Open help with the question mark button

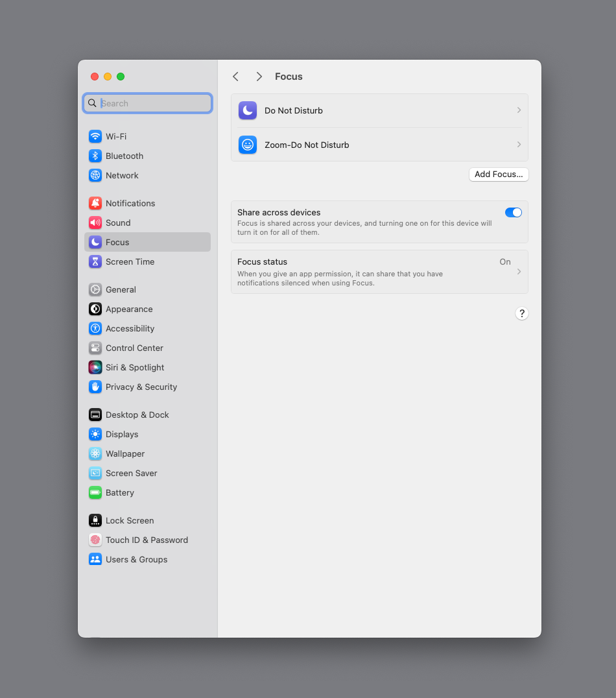pos(521,313)
